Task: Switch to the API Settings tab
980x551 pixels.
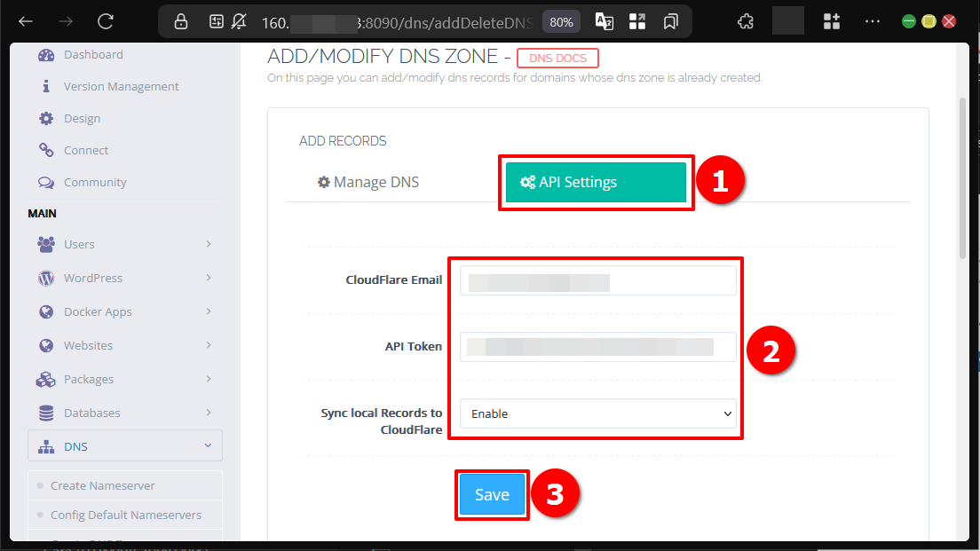Action: coord(596,183)
